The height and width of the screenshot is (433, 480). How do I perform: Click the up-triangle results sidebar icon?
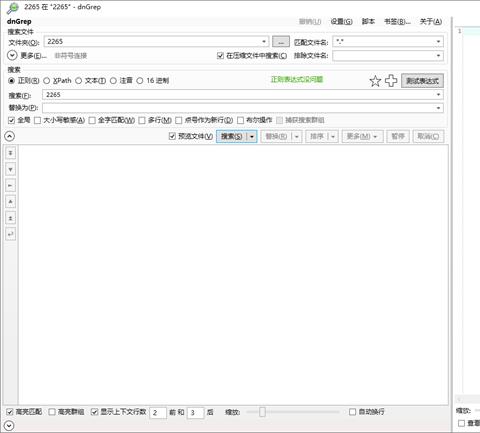pos(11,202)
